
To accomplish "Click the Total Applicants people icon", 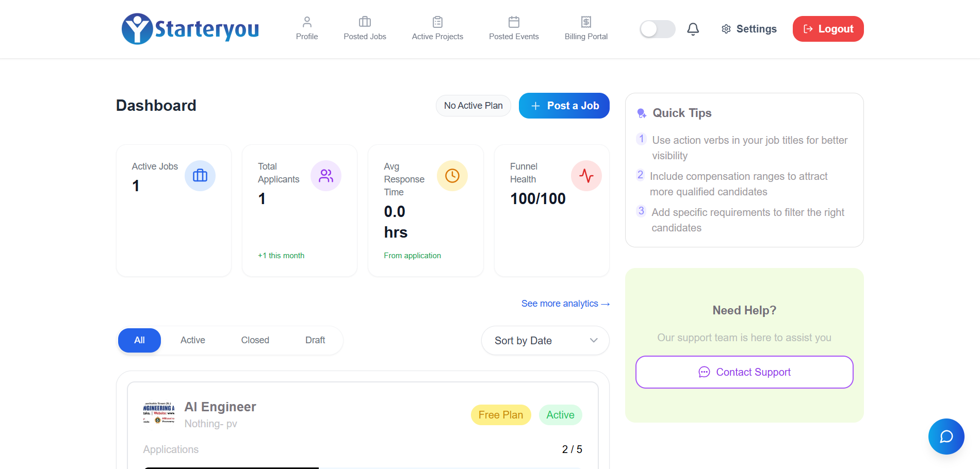I will tap(326, 176).
